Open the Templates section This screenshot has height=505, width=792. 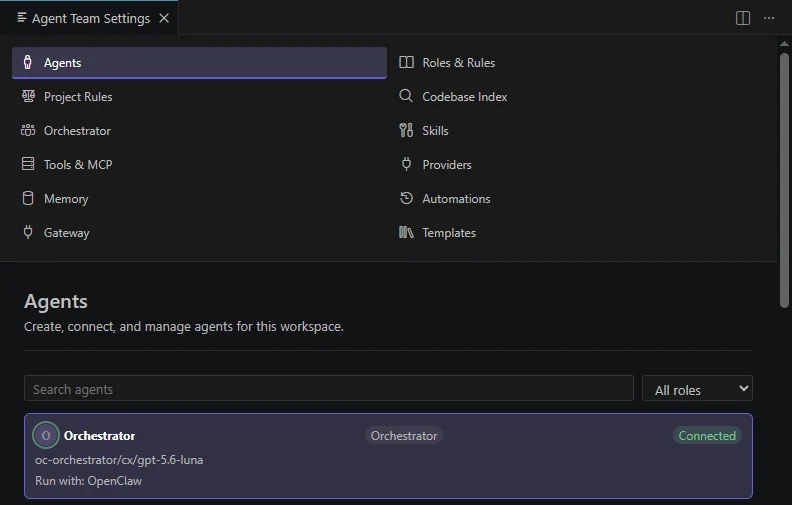pyautogui.click(x=578, y=232)
